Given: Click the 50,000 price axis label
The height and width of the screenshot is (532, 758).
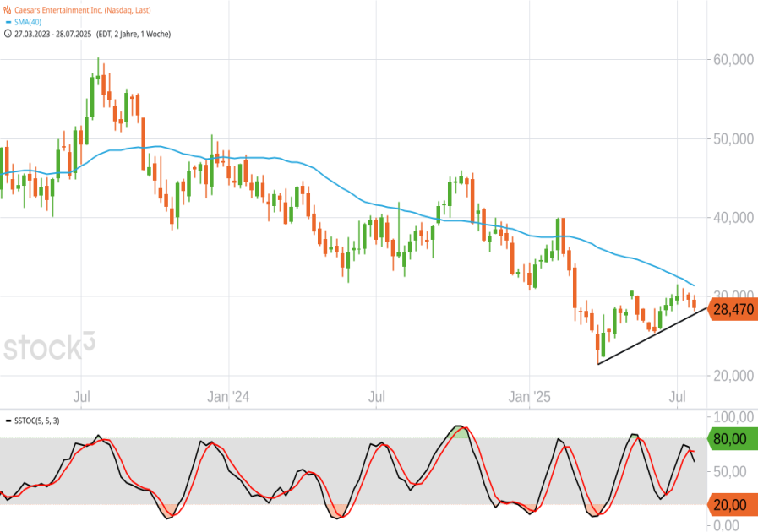Looking at the screenshot, I should click(x=733, y=139).
